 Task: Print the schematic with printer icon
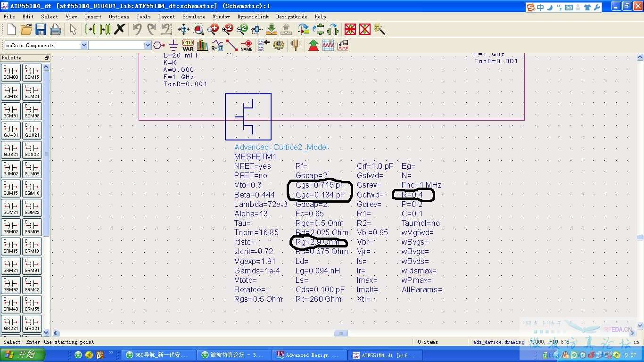55,30
